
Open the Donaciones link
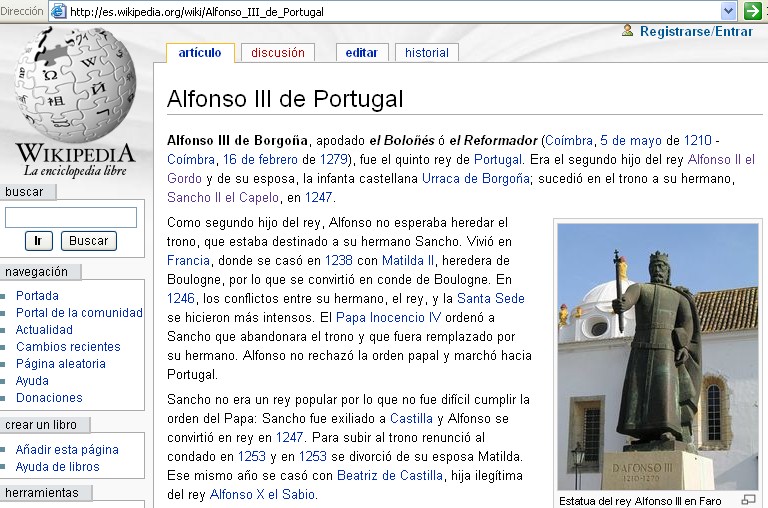[49, 398]
